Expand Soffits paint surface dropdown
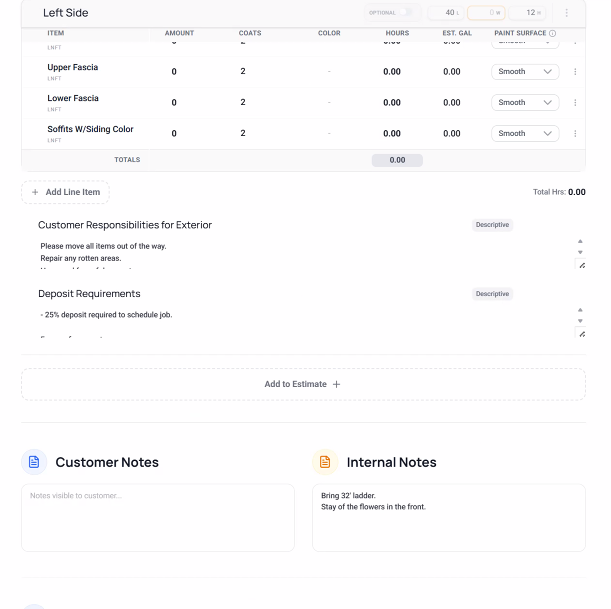611x609 pixels. pos(525,134)
